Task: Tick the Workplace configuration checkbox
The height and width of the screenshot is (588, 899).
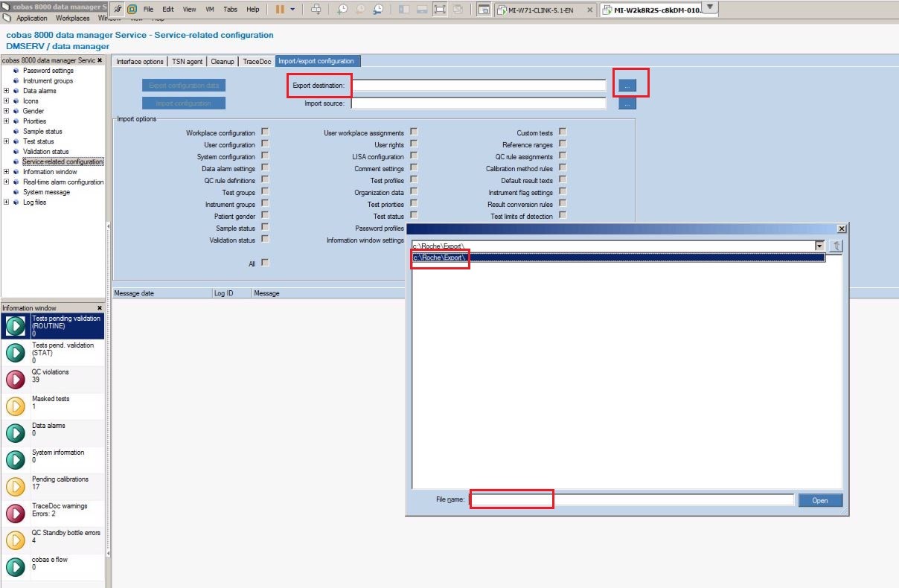Action: pos(265,132)
